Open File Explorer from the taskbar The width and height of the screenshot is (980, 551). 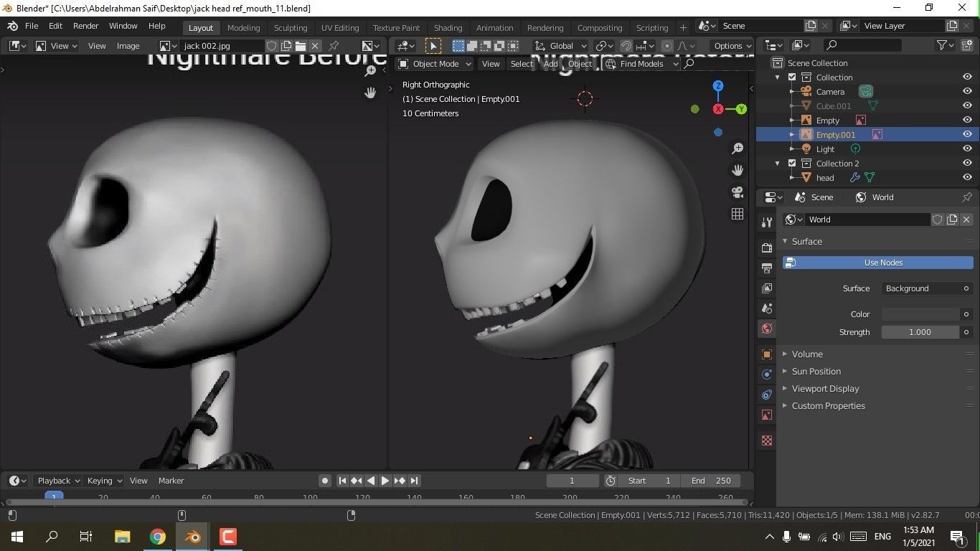pos(123,536)
